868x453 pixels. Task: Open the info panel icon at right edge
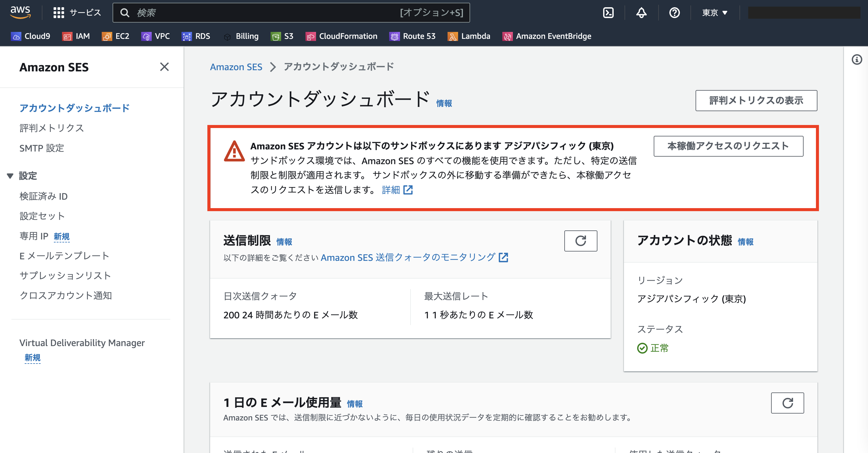click(x=857, y=60)
